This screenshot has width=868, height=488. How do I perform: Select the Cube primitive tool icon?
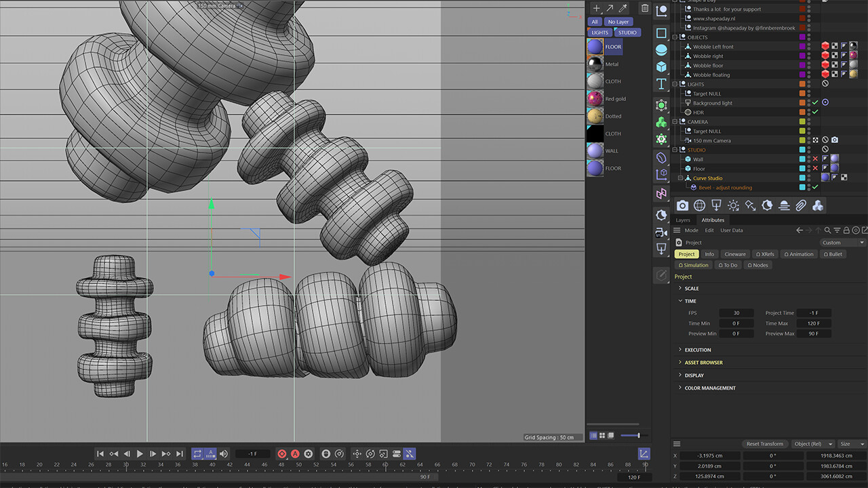(x=661, y=65)
